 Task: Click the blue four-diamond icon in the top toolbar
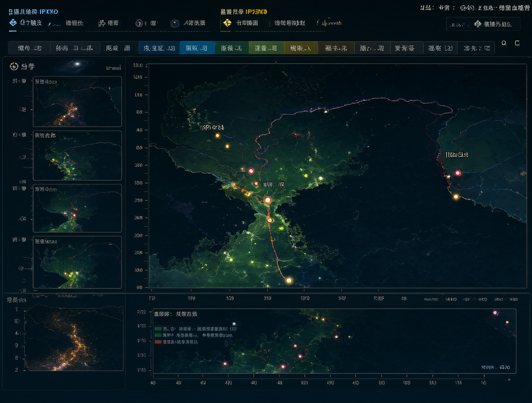pyautogui.click(x=13, y=23)
